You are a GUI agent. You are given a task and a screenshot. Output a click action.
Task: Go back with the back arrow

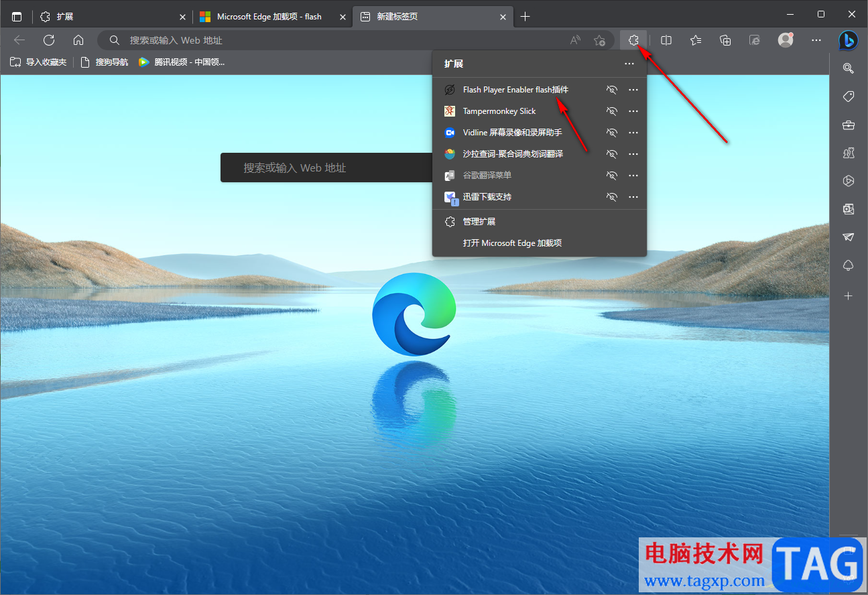(19, 40)
